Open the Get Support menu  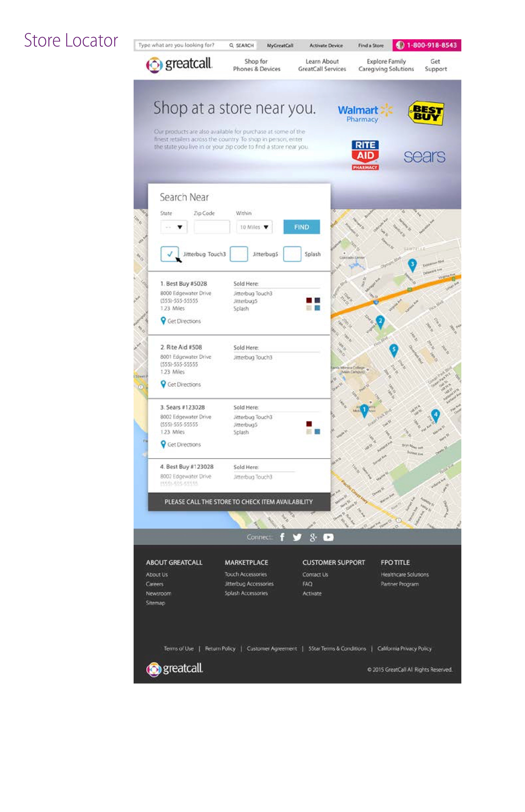click(x=435, y=65)
